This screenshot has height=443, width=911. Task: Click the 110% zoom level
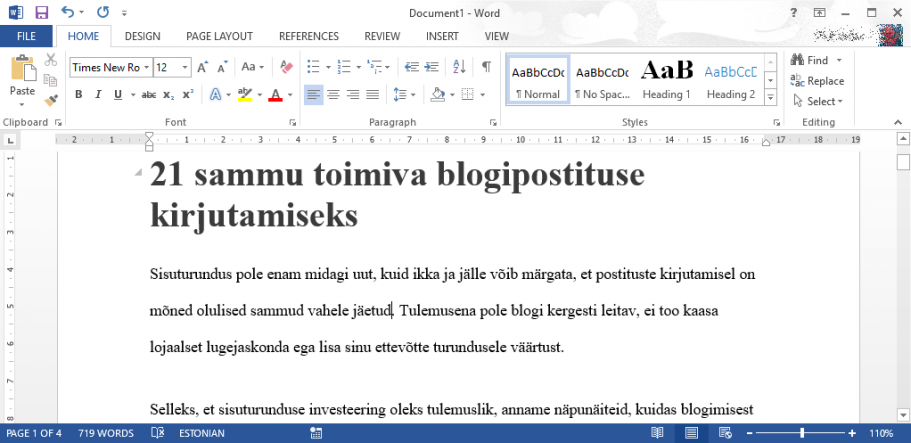point(881,433)
